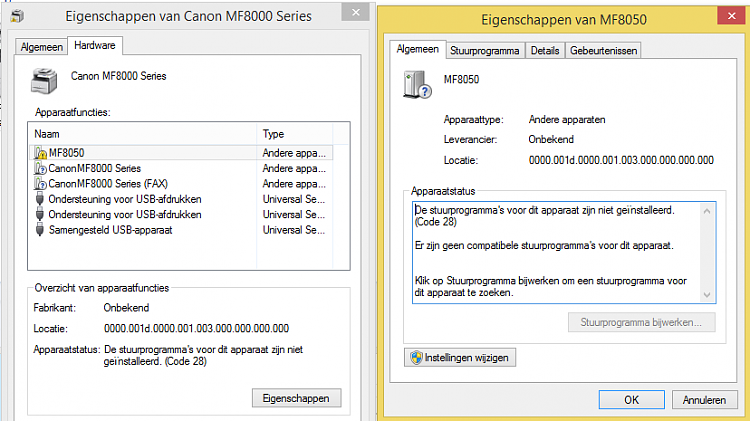Click the CanonMF8000 Series (FAX) device icon
Image resolution: width=750 pixels, height=421 pixels.
pyautogui.click(x=41, y=183)
